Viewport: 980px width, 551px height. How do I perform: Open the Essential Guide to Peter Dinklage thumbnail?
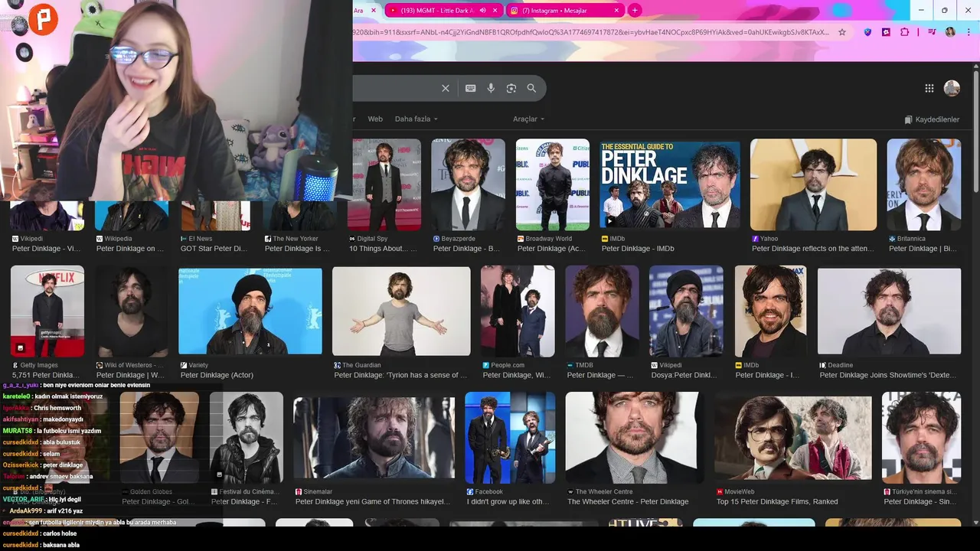pyautogui.click(x=670, y=184)
